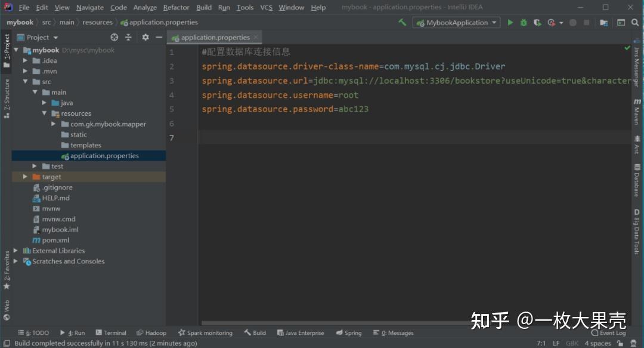The width and height of the screenshot is (644, 348).
Task: Open the Event Log
Action: click(x=609, y=332)
